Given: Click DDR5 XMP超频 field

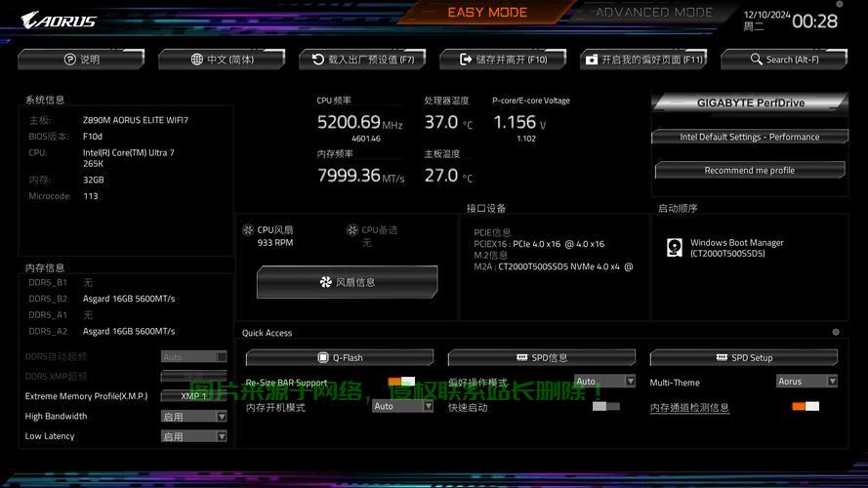Looking at the screenshot, I should tap(193, 376).
